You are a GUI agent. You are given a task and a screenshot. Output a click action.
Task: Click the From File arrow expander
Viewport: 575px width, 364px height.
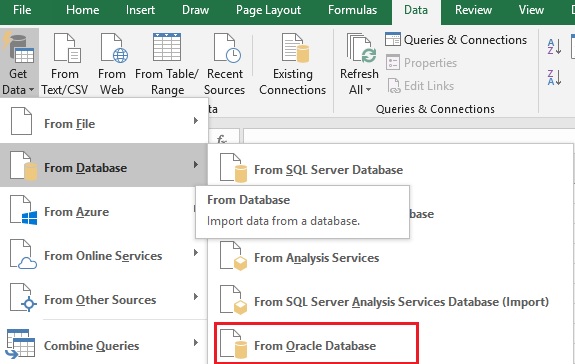(196, 121)
